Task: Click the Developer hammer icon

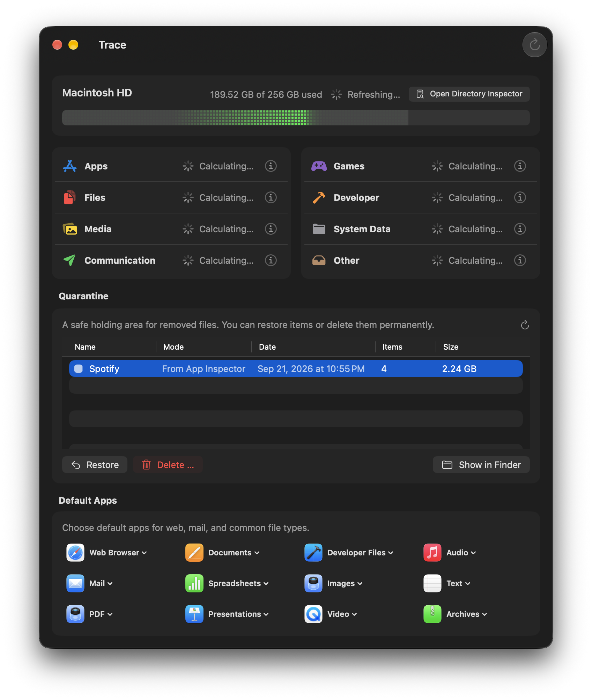Action: 319,197
